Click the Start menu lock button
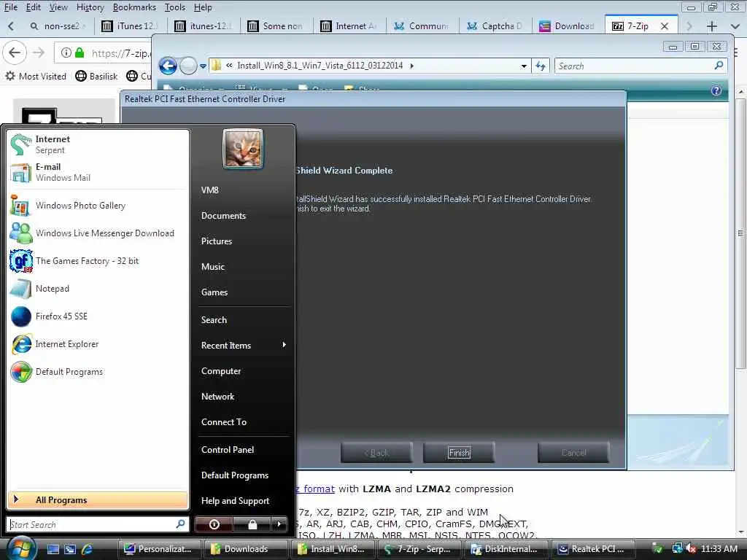Image resolution: width=747 pixels, height=560 pixels. (x=252, y=524)
